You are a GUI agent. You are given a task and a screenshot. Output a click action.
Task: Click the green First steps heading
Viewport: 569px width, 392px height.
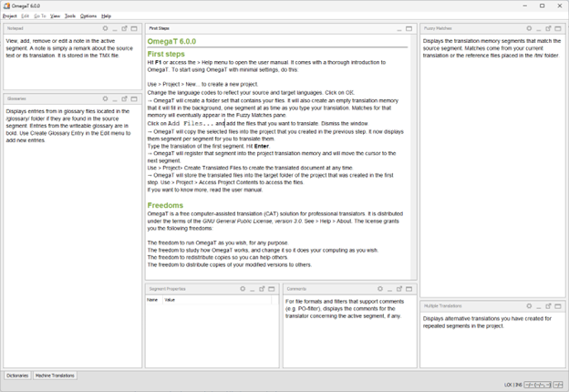click(x=166, y=54)
